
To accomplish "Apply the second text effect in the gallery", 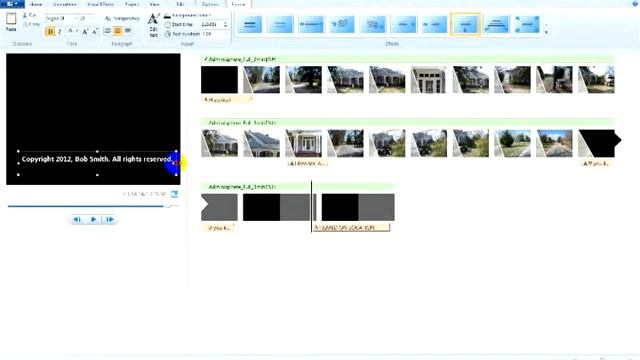I will (281, 24).
